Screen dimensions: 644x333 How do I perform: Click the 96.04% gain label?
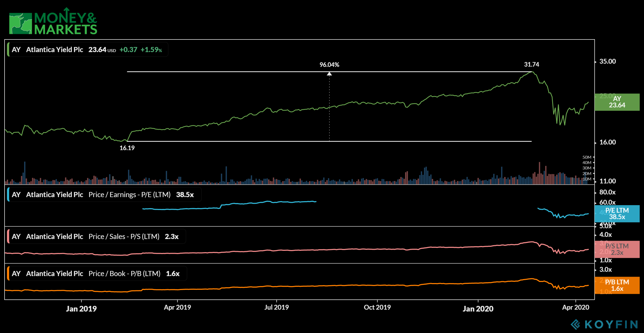click(x=329, y=65)
